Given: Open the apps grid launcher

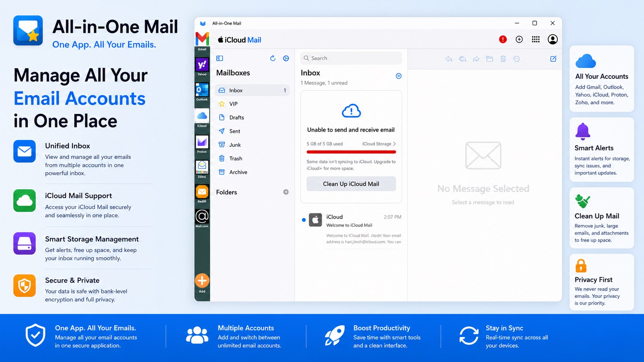Looking at the screenshot, I should [536, 39].
